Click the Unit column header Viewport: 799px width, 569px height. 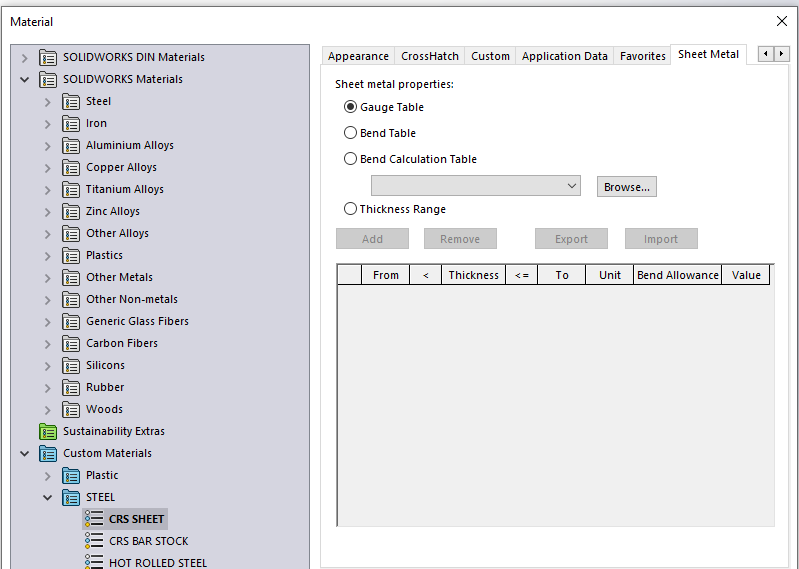[x=609, y=275]
